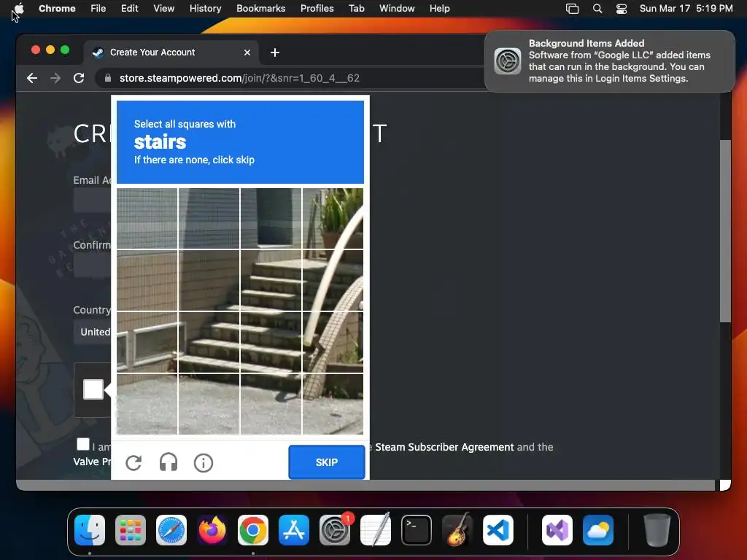Reload the Steam page
This screenshot has height=560, width=747.
pos(79,78)
